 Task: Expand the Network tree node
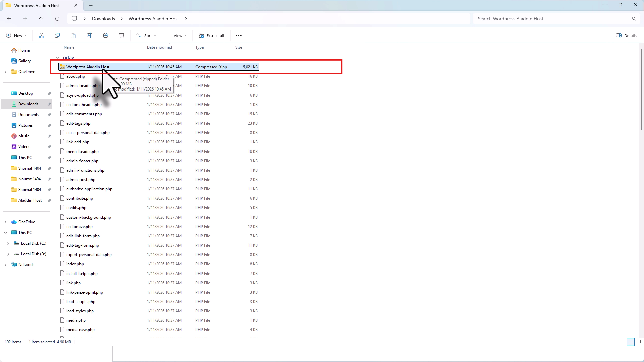tap(5, 265)
